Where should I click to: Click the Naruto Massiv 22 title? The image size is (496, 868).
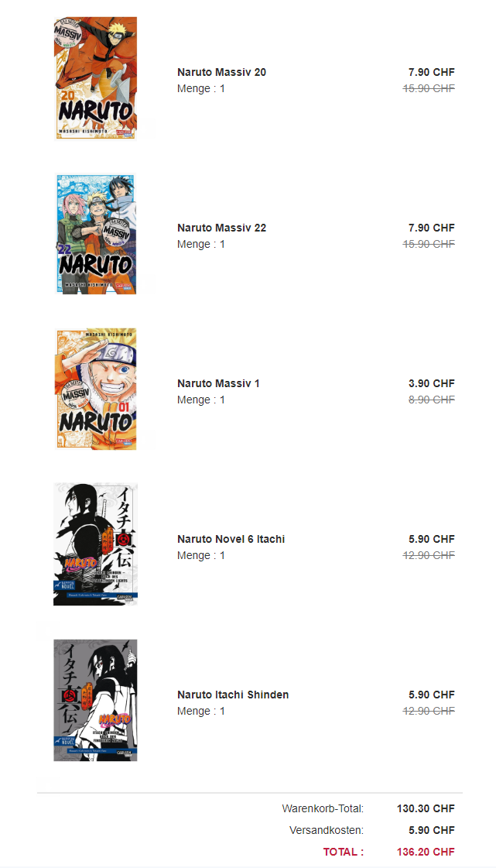[x=221, y=228]
